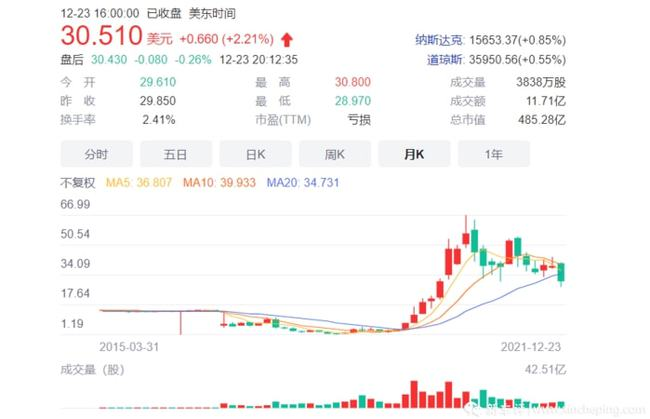This screenshot has width=650, height=419.
Task: Click the 12-23 16:00:00 timestamp
Action: coord(100,14)
